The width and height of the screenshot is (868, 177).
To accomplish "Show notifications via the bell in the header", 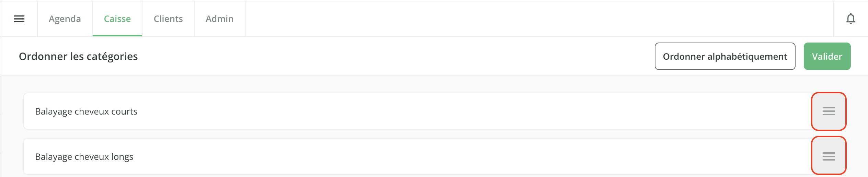I will (850, 19).
